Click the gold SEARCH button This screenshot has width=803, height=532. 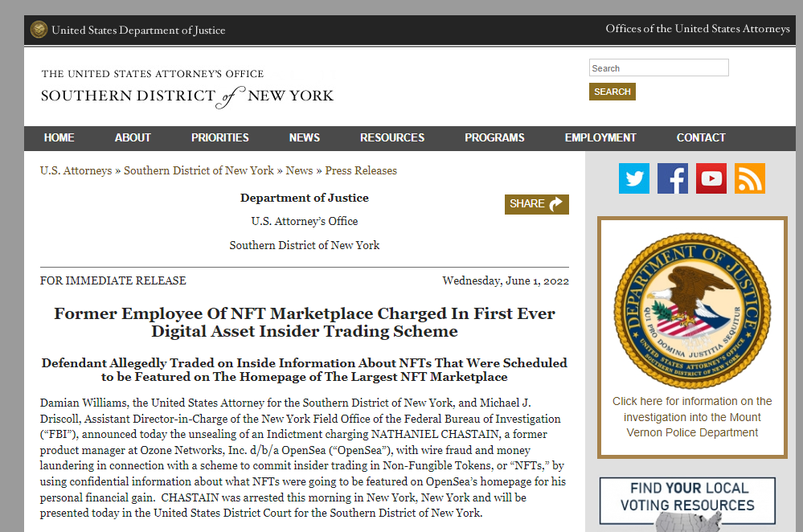(x=612, y=92)
